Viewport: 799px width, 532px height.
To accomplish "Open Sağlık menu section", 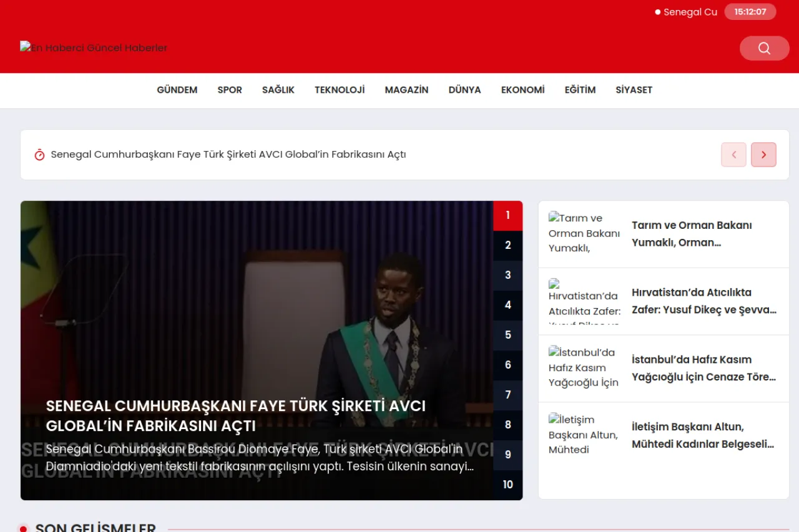I will [x=278, y=90].
